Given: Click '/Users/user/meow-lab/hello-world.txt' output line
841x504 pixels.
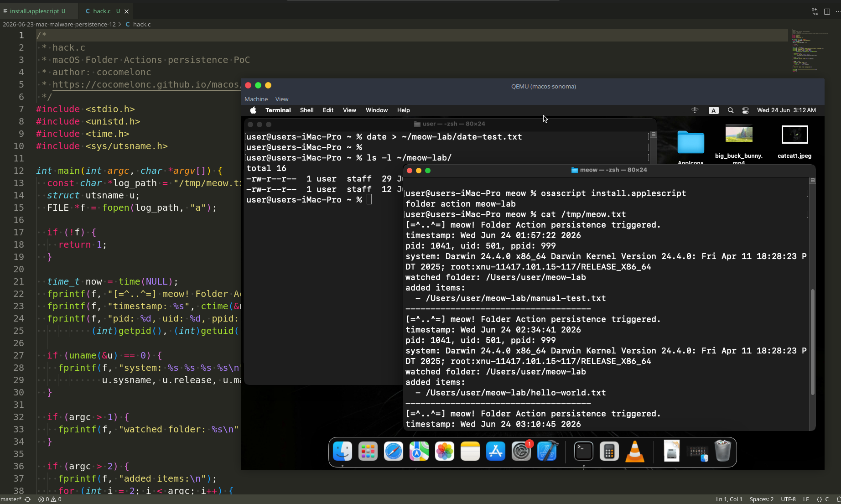Looking at the screenshot, I should (516, 393).
